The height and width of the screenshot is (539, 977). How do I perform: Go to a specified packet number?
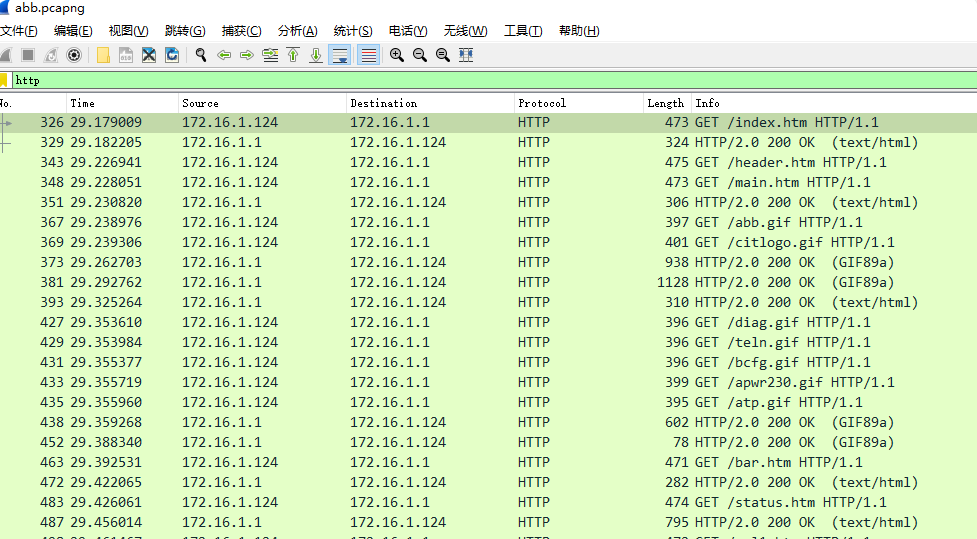[x=270, y=55]
